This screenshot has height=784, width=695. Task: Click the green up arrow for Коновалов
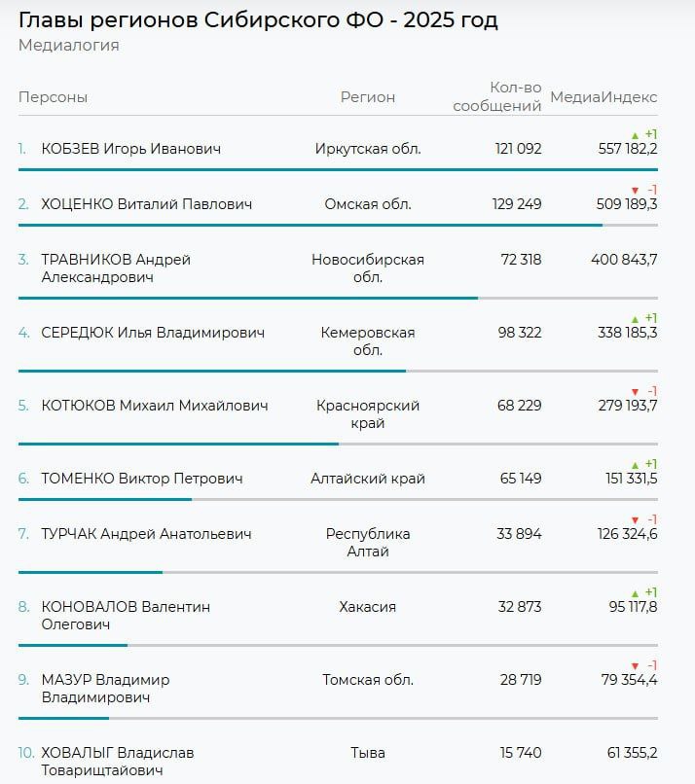tap(635, 593)
